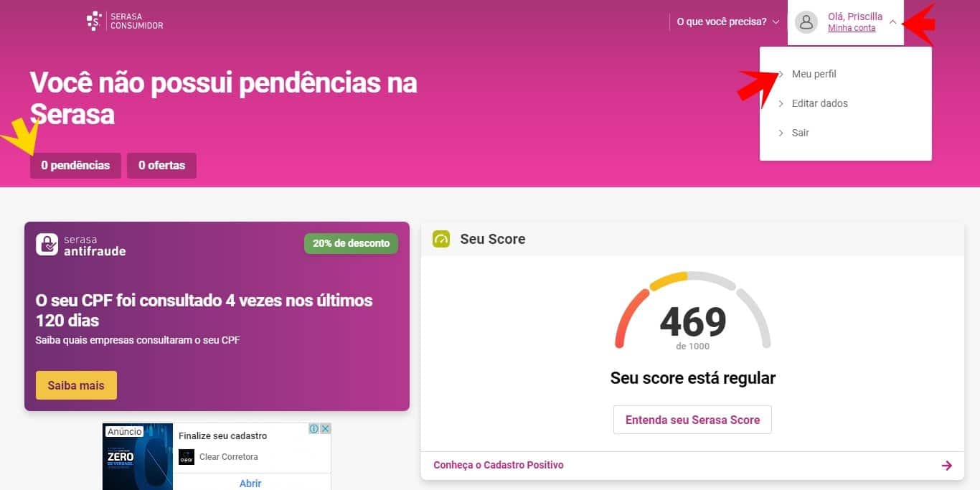The image size is (980, 490).
Task: Select Meu perfil from the account menu
Action: point(814,74)
